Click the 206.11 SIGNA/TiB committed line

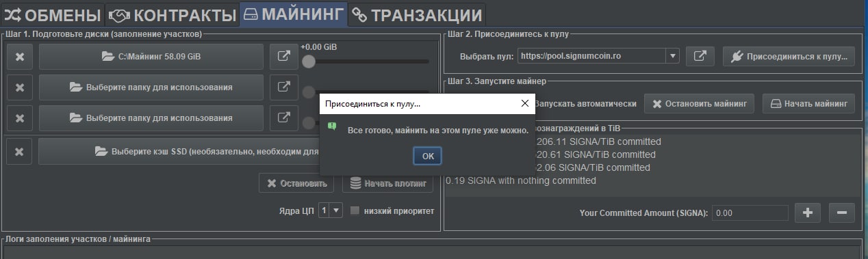pos(598,141)
